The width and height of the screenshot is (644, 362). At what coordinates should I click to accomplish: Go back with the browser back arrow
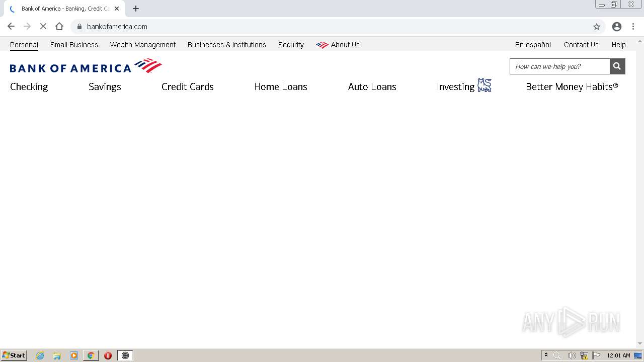11,27
